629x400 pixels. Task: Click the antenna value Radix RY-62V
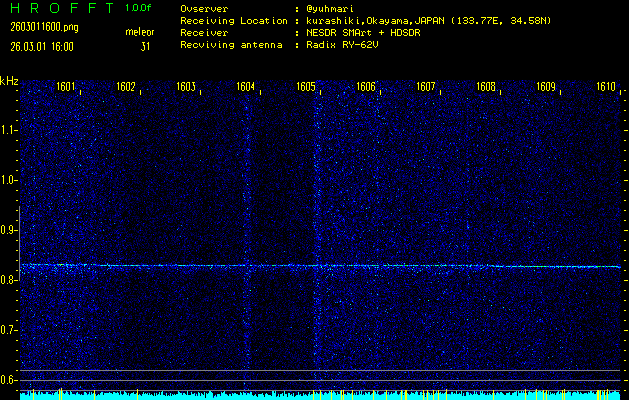(x=342, y=45)
